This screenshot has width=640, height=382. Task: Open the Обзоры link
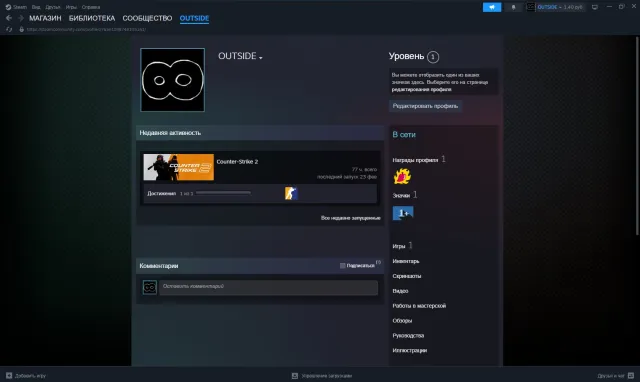pos(402,321)
